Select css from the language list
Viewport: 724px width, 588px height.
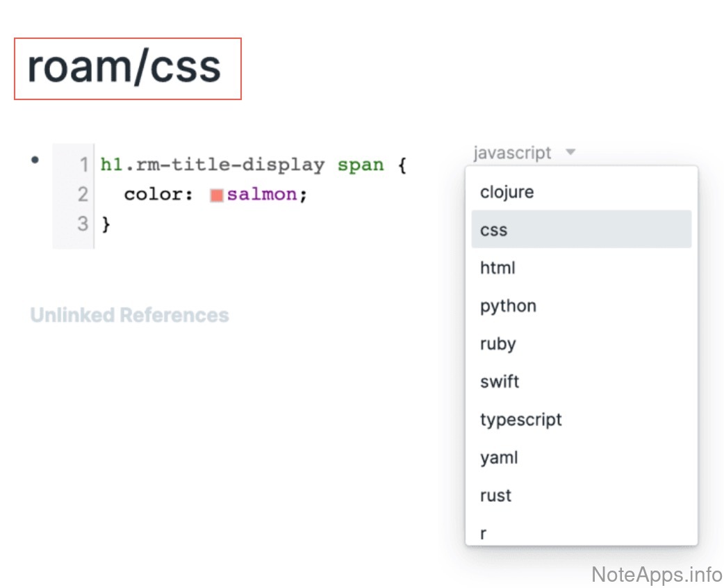[493, 230]
